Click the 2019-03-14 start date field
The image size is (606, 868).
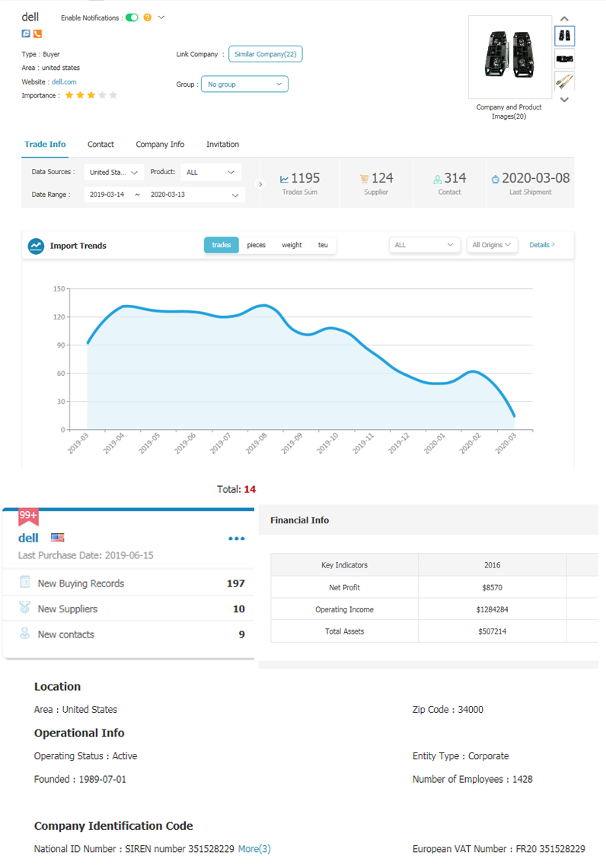coord(107,195)
